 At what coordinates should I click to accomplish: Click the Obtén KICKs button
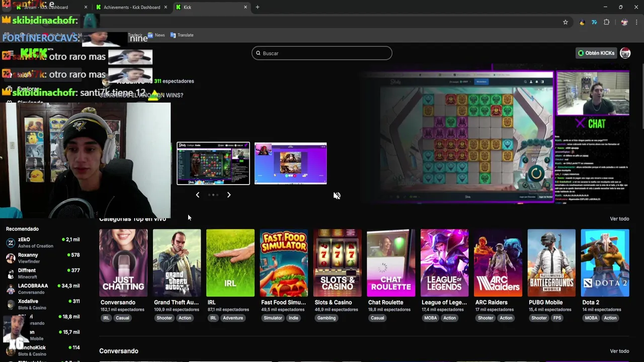click(596, 53)
